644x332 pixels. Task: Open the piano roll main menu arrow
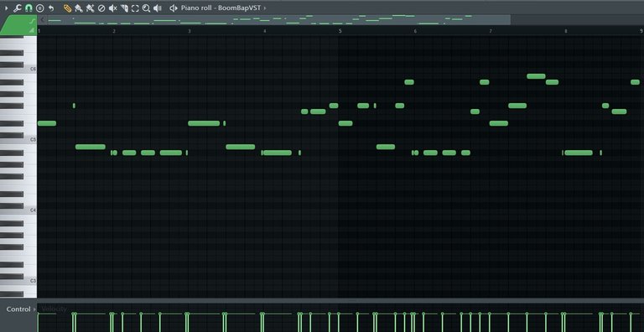(x=6, y=8)
